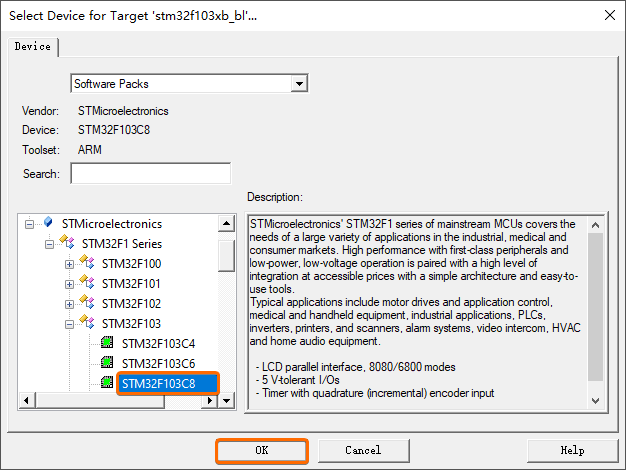Click the 'STM32F103C8' Device value text
This screenshot has height=470, width=626.
pos(114,130)
